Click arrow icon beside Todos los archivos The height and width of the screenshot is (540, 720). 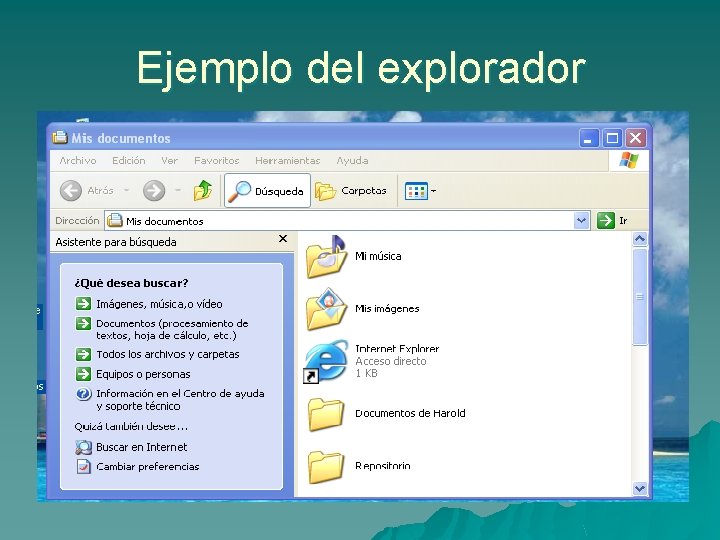pos(83,354)
